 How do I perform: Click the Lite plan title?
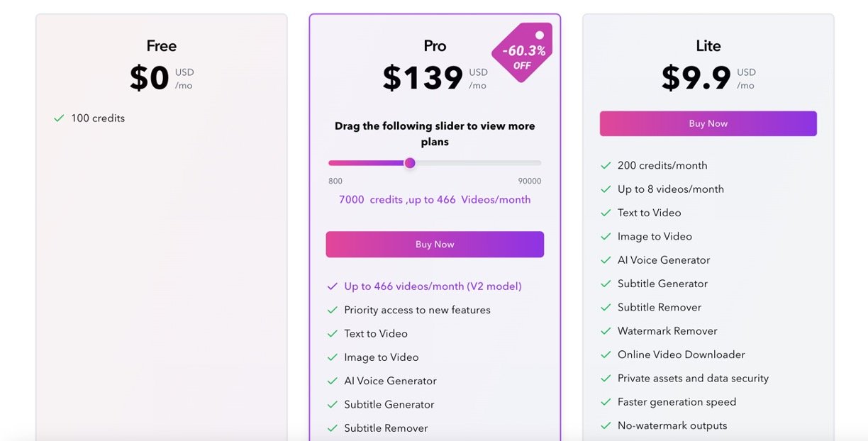(708, 46)
